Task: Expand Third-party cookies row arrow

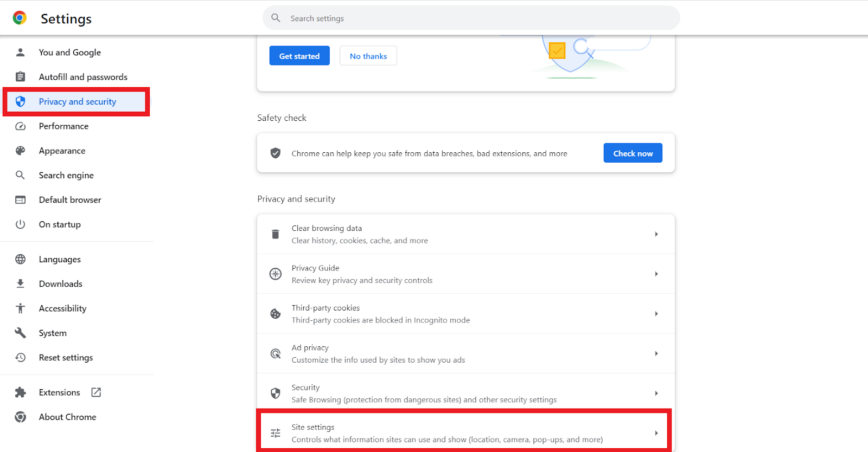Action: 656,314
